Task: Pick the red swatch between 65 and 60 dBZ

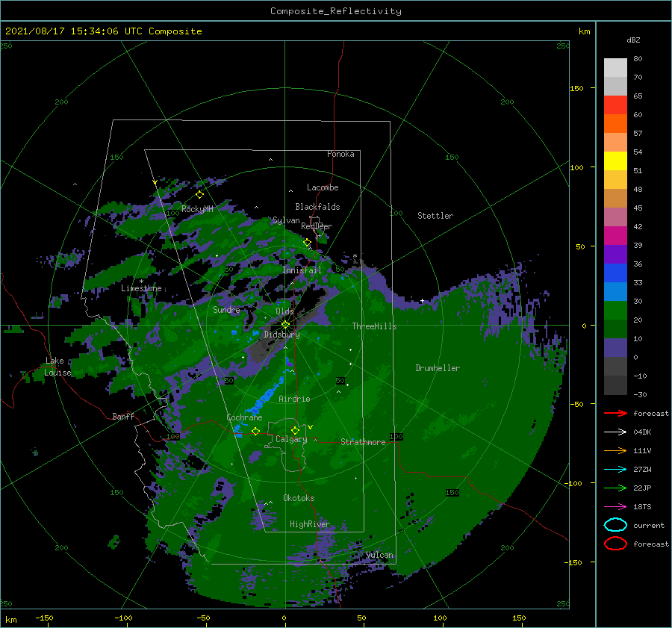Action: (615, 105)
